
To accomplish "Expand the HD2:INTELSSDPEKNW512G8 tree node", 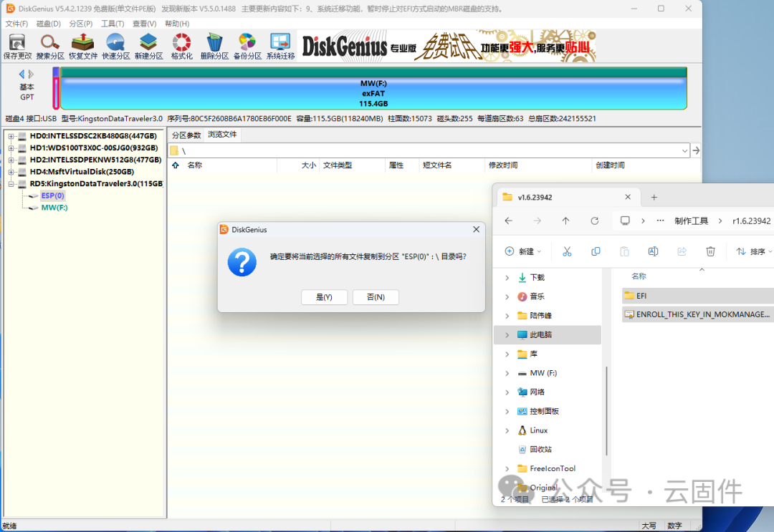I will [x=11, y=160].
